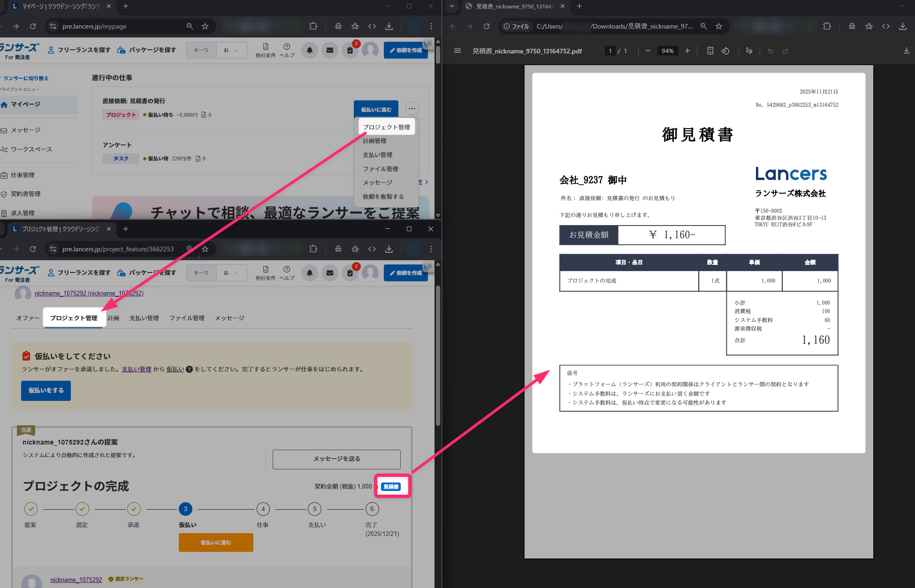The height and width of the screenshot is (588, 915).
Task: Click 仮払いに進む button in mypage window
Action: click(376, 109)
